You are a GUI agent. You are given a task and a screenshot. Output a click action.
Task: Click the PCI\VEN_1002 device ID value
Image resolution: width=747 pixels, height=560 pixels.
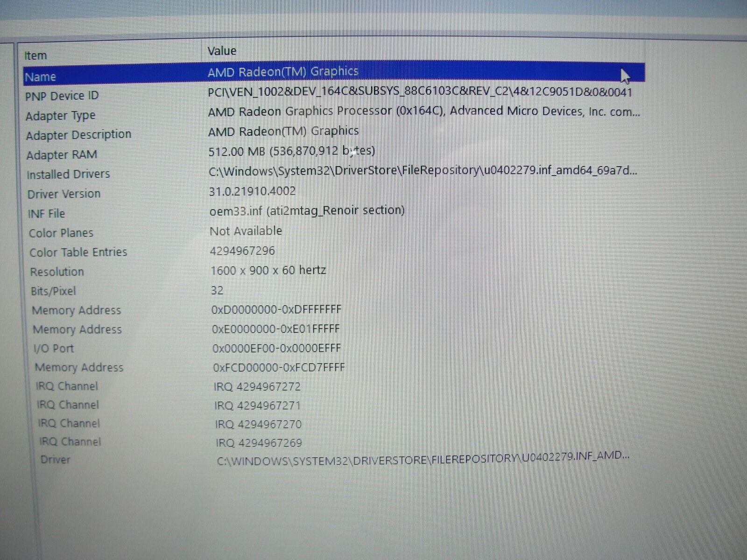point(420,92)
